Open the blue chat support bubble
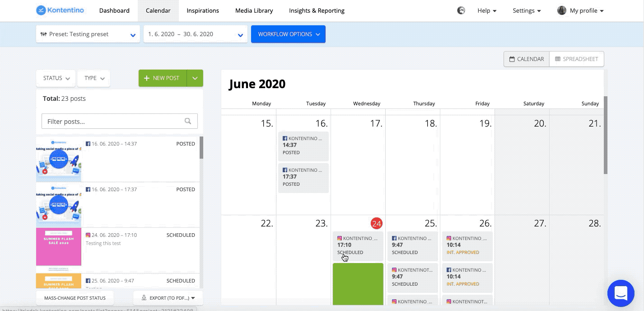644x311 pixels. click(621, 293)
